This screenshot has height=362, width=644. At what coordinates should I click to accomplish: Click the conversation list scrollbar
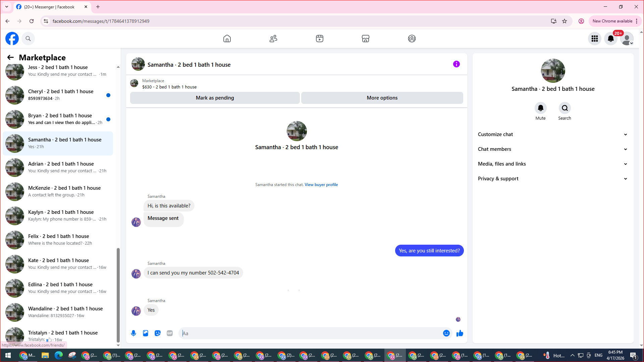tap(118, 295)
